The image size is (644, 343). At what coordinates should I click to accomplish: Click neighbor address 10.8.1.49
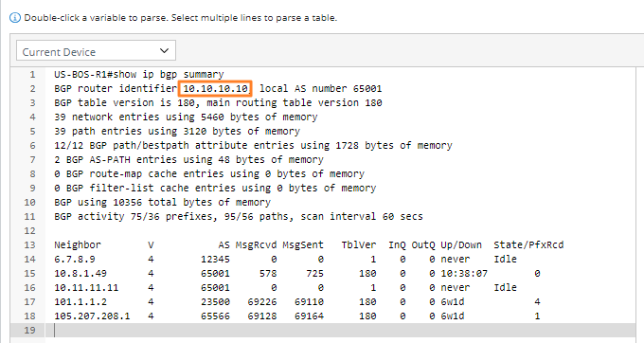click(x=80, y=273)
